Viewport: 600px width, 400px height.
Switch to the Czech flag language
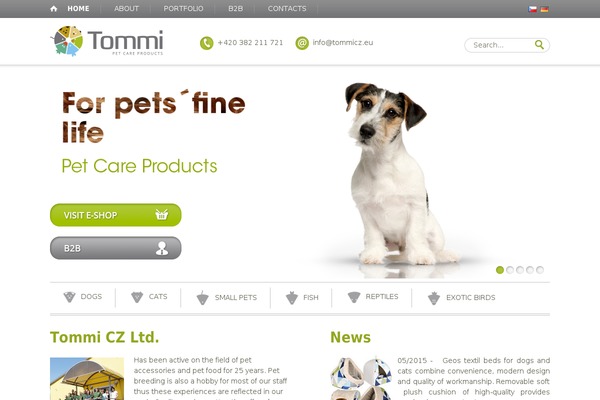click(x=532, y=9)
